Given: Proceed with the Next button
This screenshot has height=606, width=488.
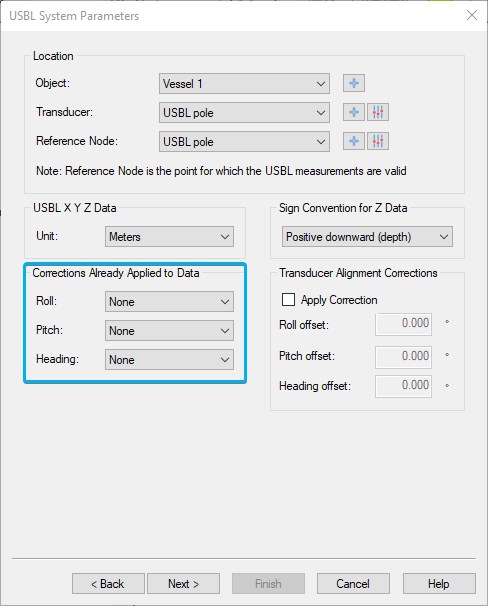Looking at the screenshot, I should click(x=184, y=584).
